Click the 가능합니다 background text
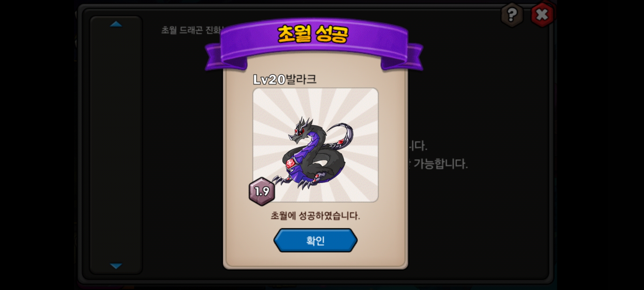This screenshot has width=644, height=290. pyautogui.click(x=441, y=164)
